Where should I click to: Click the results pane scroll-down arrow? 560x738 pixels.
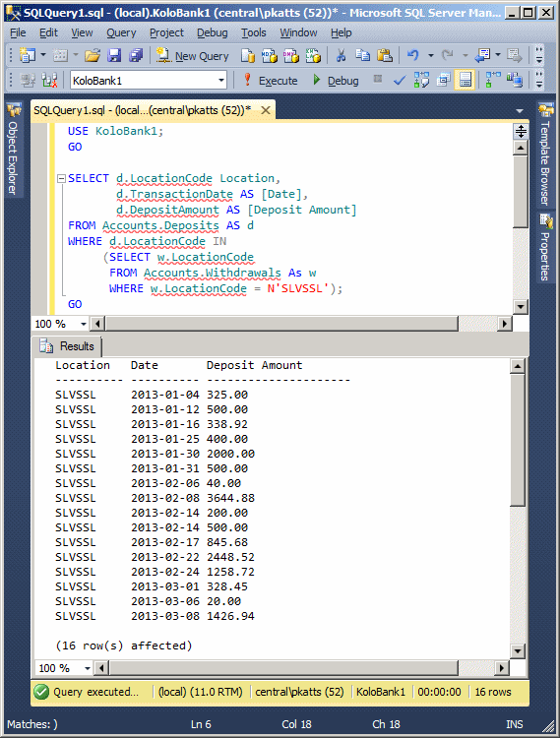click(517, 651)
